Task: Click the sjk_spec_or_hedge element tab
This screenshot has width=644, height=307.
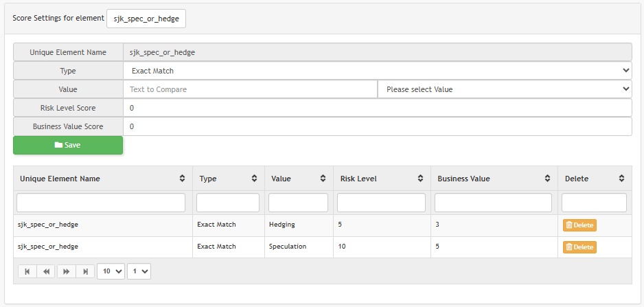Action: (146, 19)
